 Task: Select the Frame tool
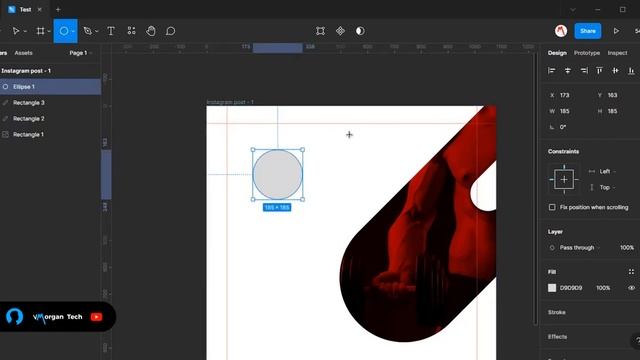click(40, 31)
